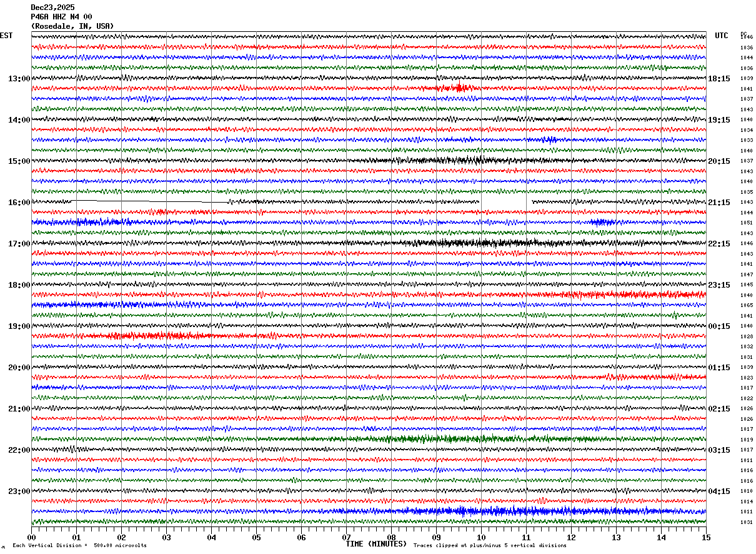Click minute tick label 12 on the time axis
Image resolution: width=756 pixels, height=554 pixels.
pos(571,537)
